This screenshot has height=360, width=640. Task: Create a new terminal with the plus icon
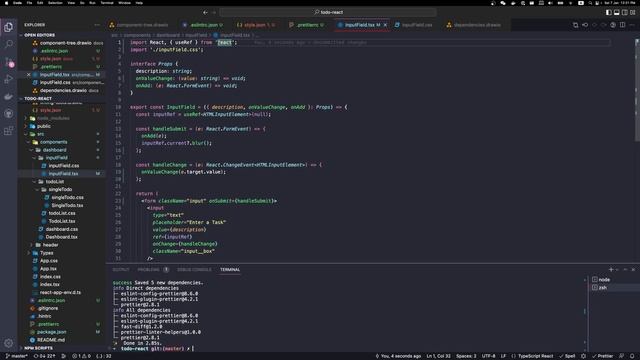click(x=611, y=269)
